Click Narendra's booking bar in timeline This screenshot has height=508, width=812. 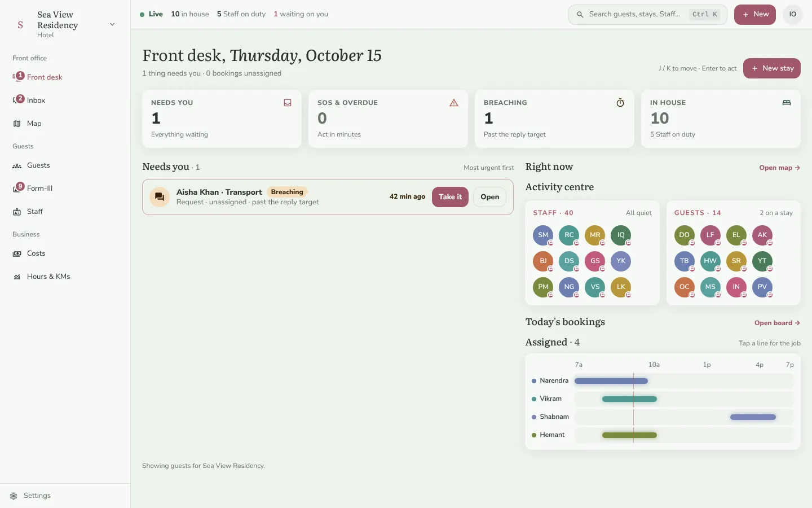coord(611,381)
